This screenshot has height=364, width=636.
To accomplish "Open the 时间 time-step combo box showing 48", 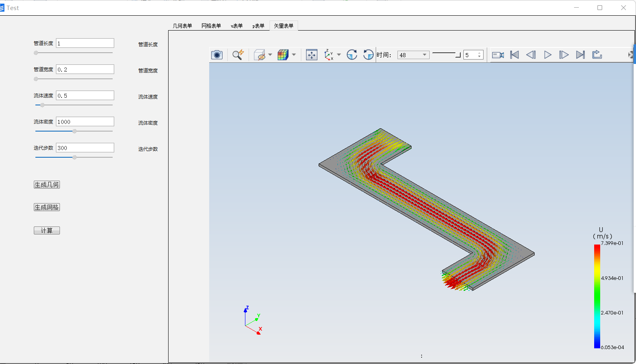I will [413, 55].
